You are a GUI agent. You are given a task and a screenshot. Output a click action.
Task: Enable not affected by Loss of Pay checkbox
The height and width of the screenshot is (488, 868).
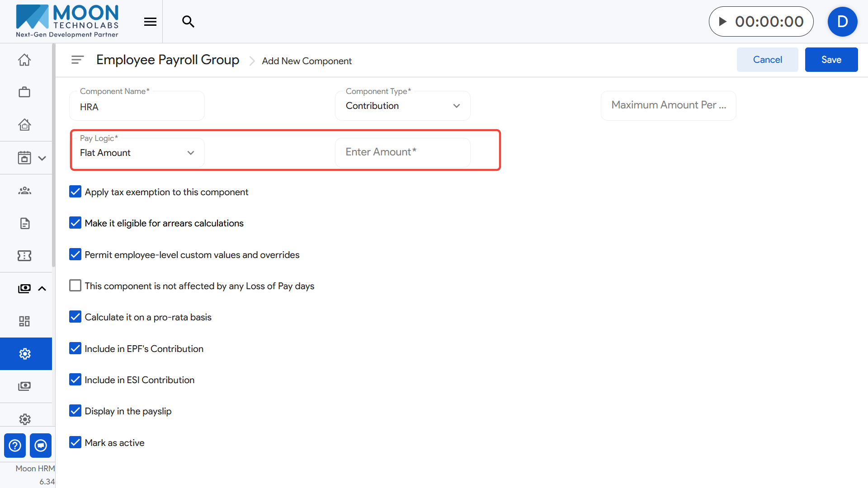(x=75, y=286)
